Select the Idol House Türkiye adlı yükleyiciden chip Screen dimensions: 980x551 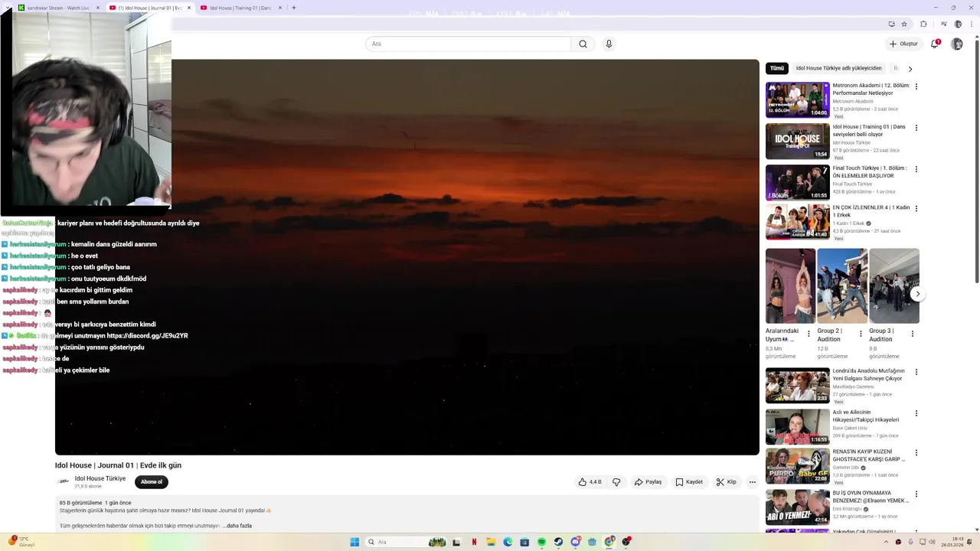pyautogui.click(x=838, y=68)
